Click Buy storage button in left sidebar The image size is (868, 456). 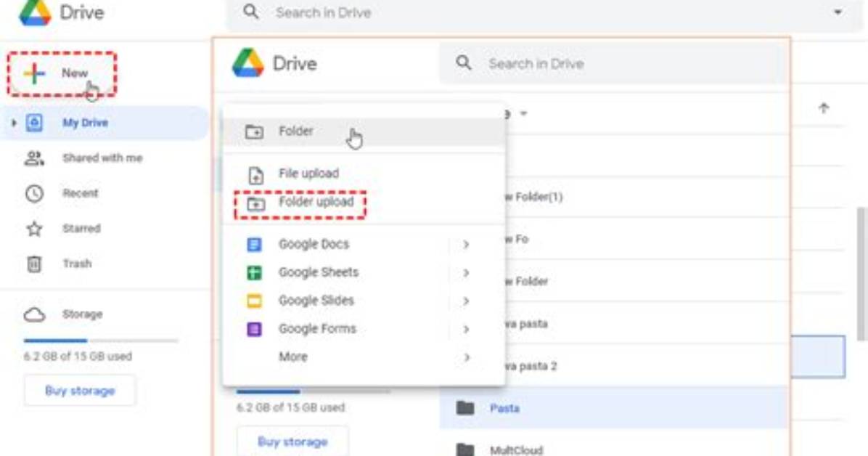[x=80, y=391]
